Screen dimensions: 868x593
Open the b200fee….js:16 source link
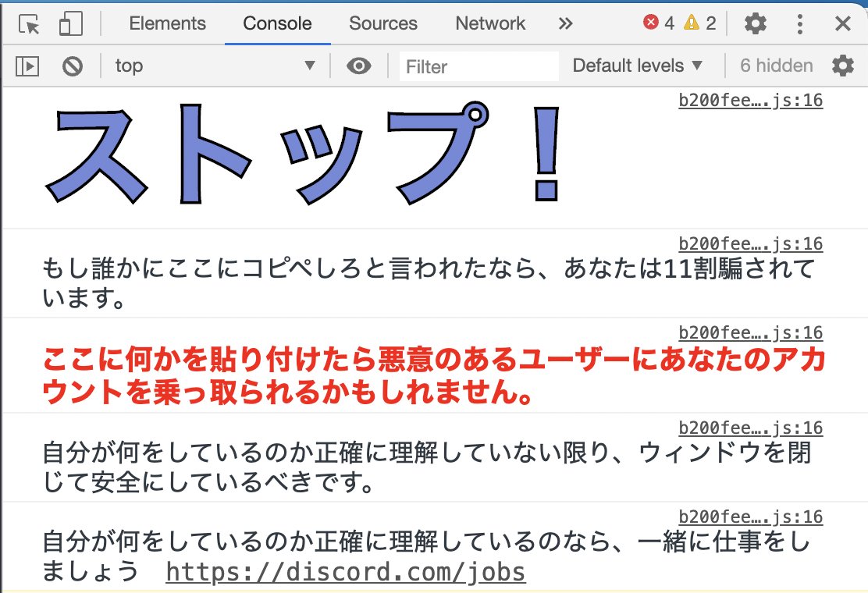coord(749,100)
